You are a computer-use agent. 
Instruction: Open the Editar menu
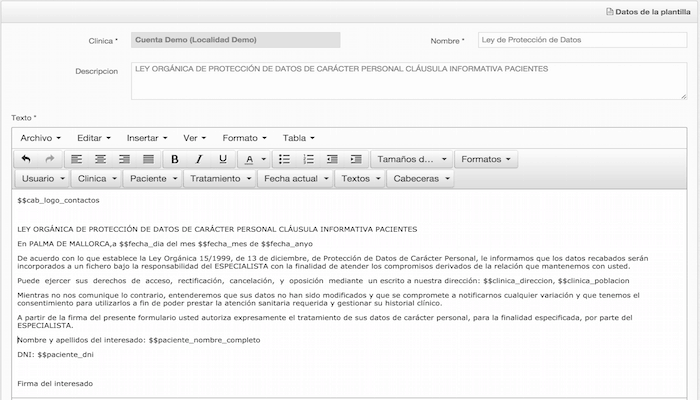[93, 138]
